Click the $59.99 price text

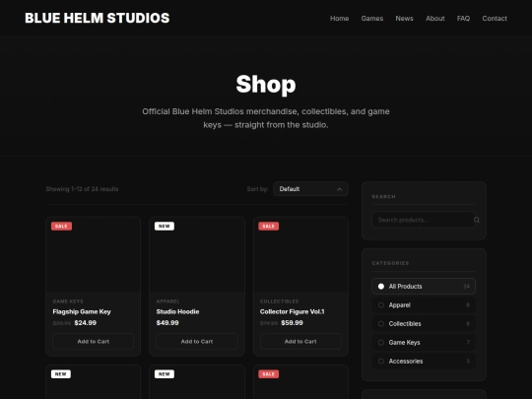292,323
